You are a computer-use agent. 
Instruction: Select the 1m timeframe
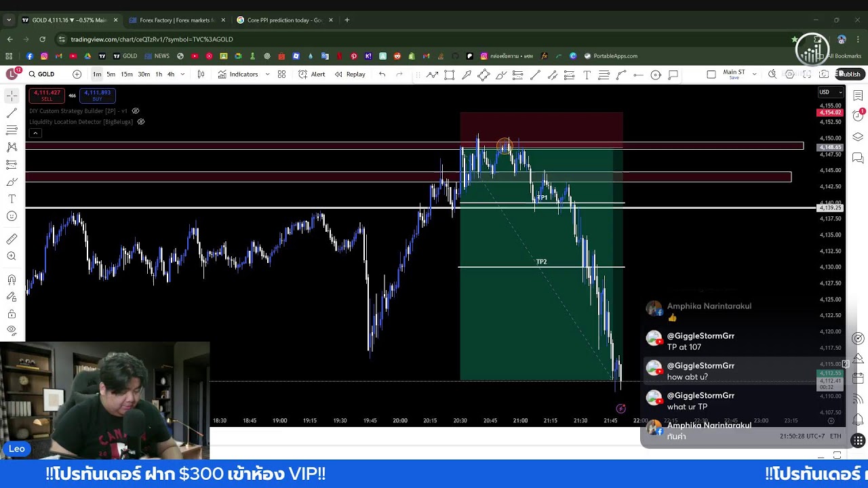coord(97,74)
